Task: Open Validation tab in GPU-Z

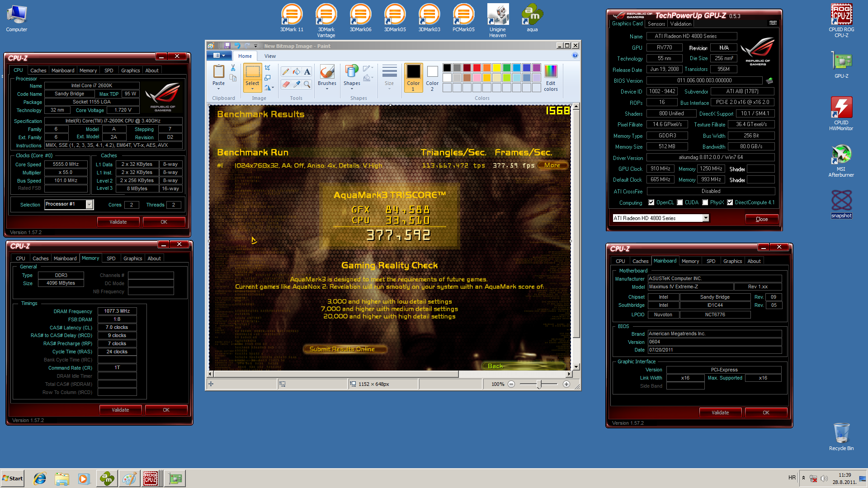Action: click(681, 24)
